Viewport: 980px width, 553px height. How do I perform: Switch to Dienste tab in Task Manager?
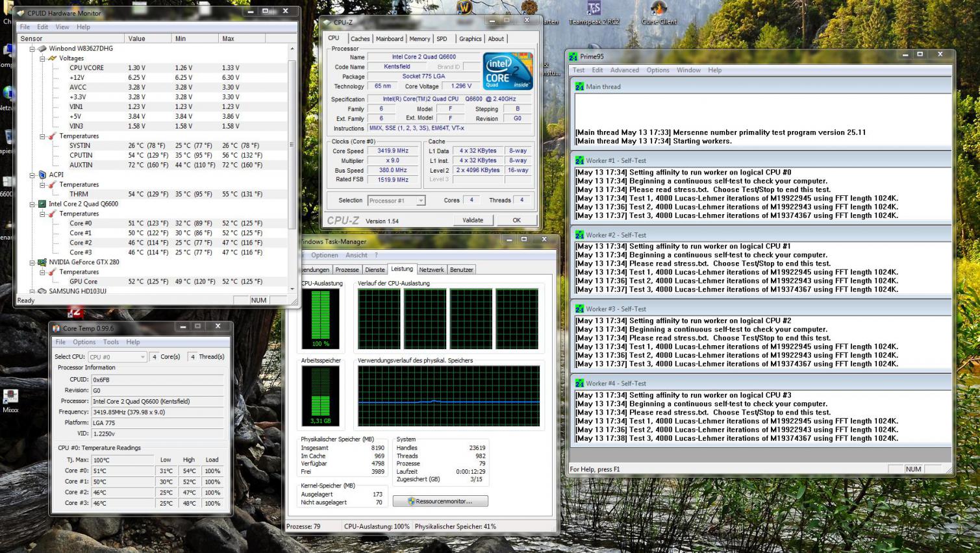point(375,270)
